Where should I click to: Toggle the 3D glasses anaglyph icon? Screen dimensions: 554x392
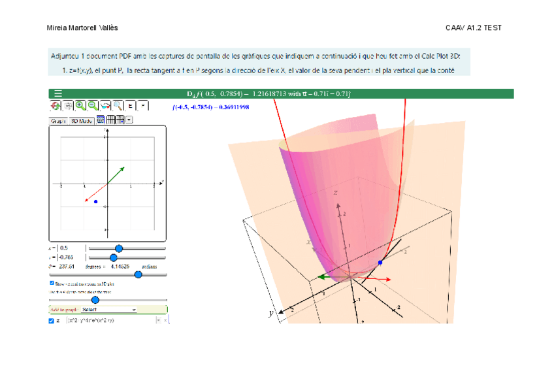pyautogui.click(x=105, y=106)
